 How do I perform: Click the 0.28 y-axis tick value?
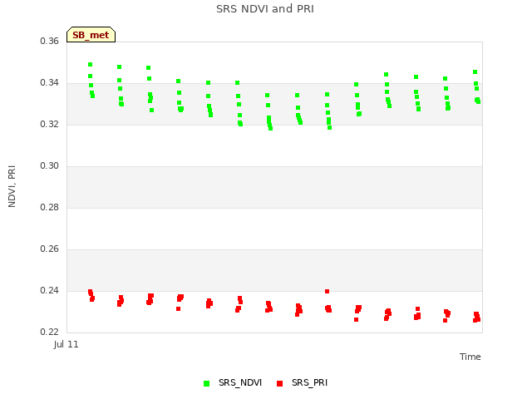[x=50, y=207]
